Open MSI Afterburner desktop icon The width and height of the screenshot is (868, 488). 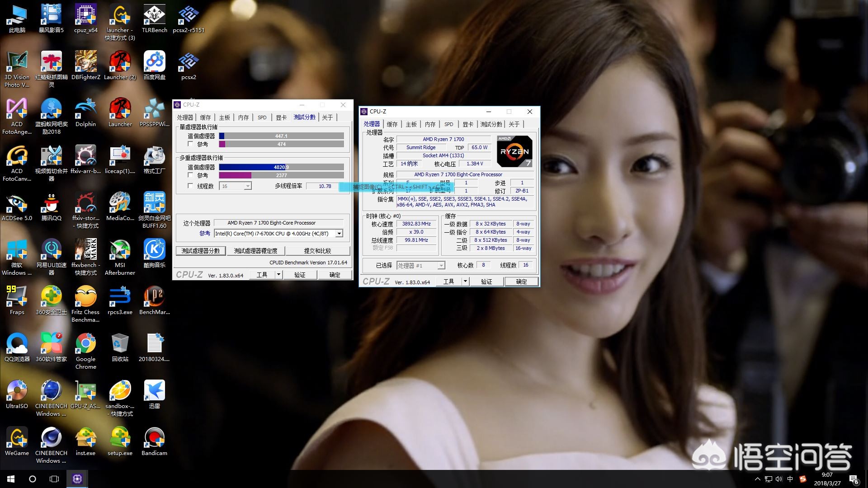pyautogui.click(x=120, y=257)
